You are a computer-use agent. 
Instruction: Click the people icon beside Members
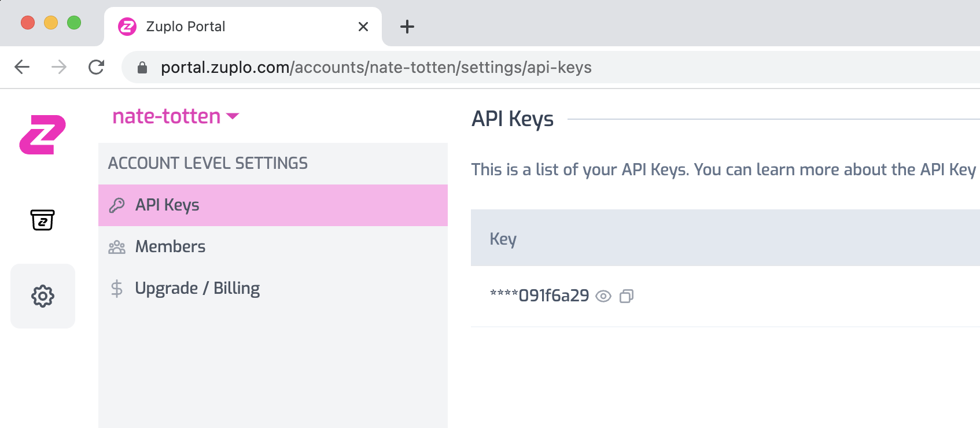[117, 247]
